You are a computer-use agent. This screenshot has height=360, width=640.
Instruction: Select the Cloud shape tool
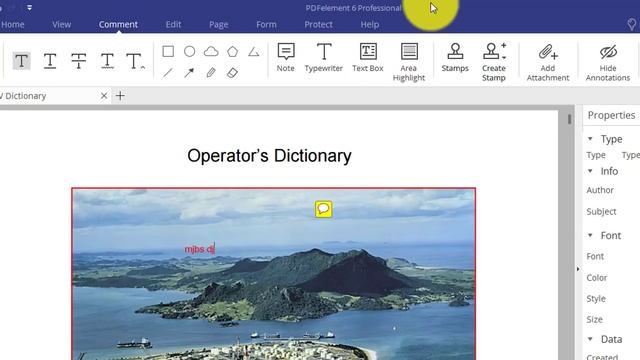(x=211, y=51)
